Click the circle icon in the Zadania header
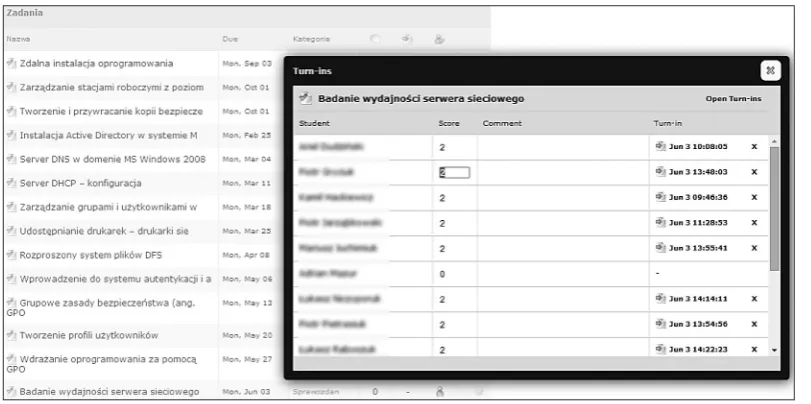This screenshot has height=404, width=811. coord(376,39)
